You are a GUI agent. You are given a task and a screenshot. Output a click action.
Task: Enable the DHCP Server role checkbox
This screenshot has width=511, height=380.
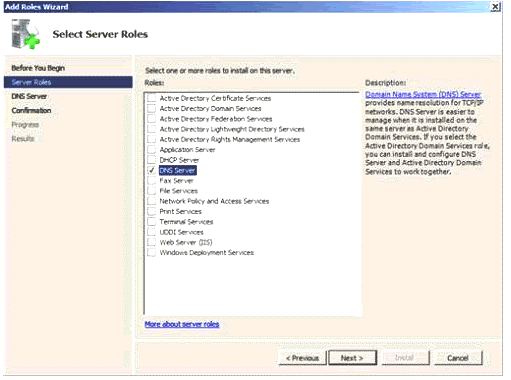click(x=151, y=160)
